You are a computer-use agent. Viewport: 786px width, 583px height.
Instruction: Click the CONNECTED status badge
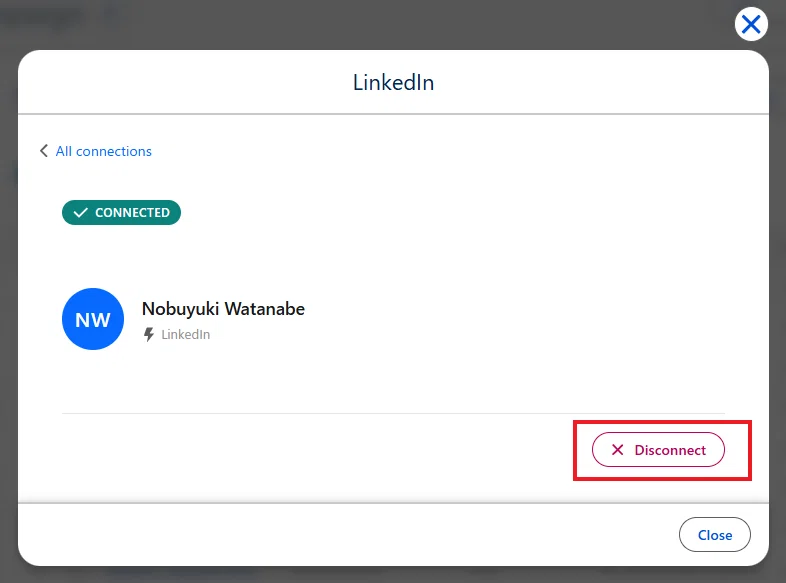point(121,213)
